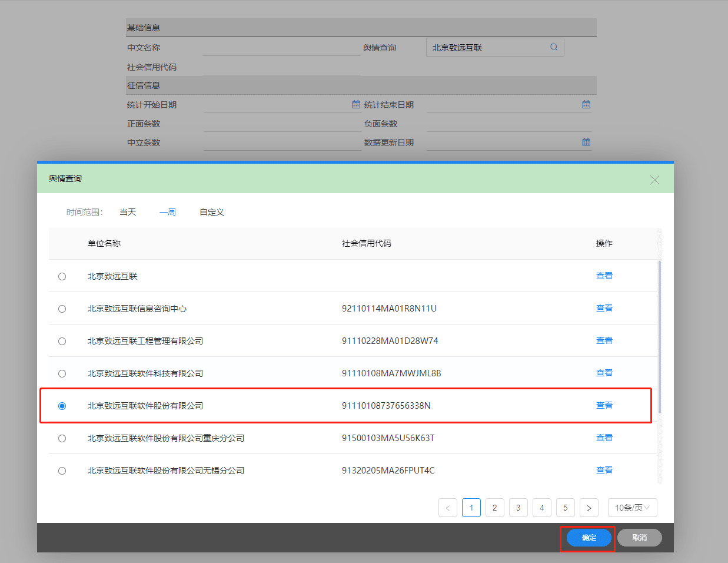728x563 pixels.
Task: Open calendar icon for 统计开始日期
Action: coord(356,104)
